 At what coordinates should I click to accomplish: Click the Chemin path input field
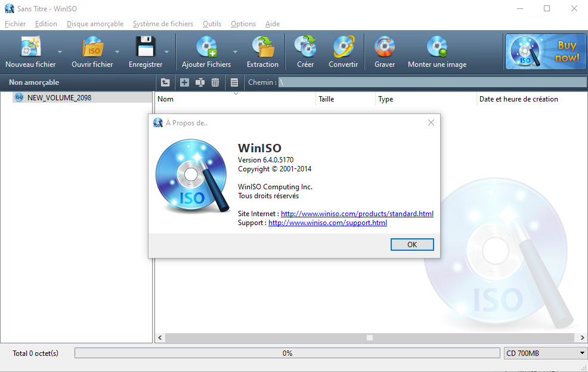(x=432, y=82)
